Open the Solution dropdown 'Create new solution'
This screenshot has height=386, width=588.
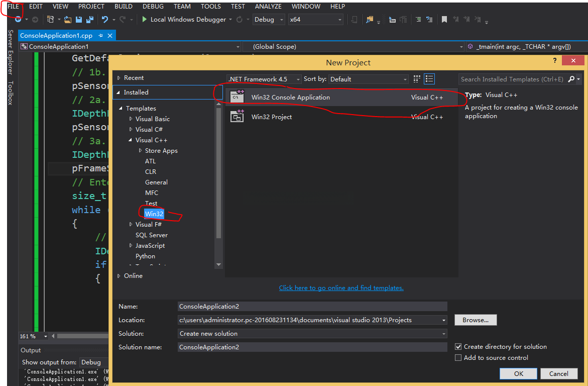[x=312, y=334]
